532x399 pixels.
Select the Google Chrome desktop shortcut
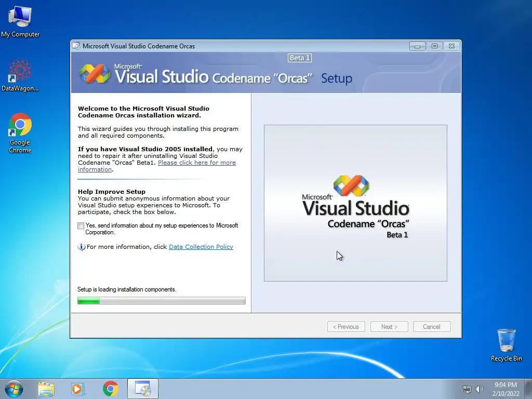20,132
